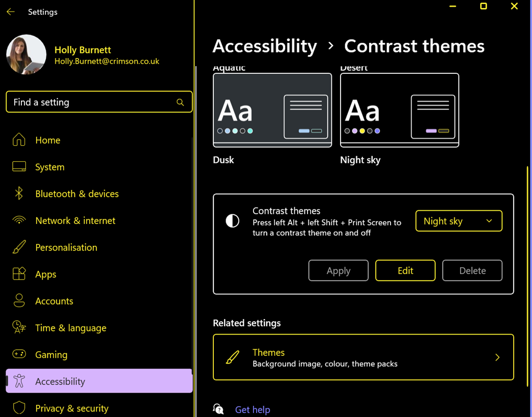The image size is (532, 417).
Task: Click the Personalisation paintbrush icon
Action: [x=19, y=247]
